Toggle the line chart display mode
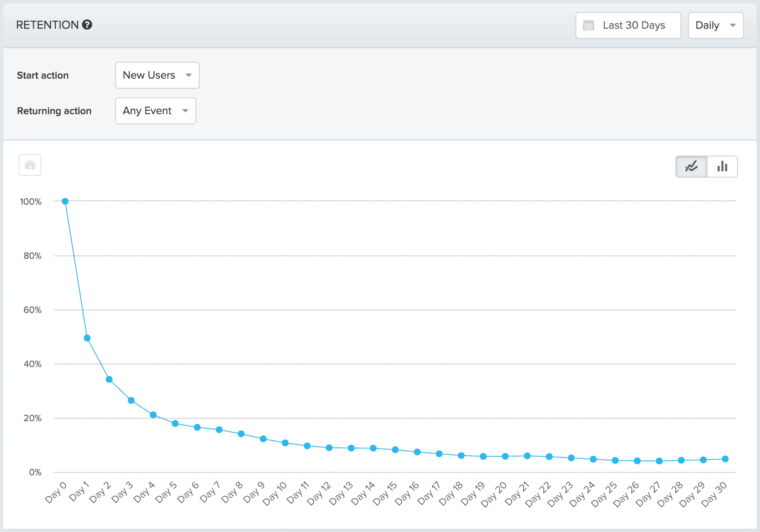Viewport: 760px width, 532px height. (x=691, y=167)
